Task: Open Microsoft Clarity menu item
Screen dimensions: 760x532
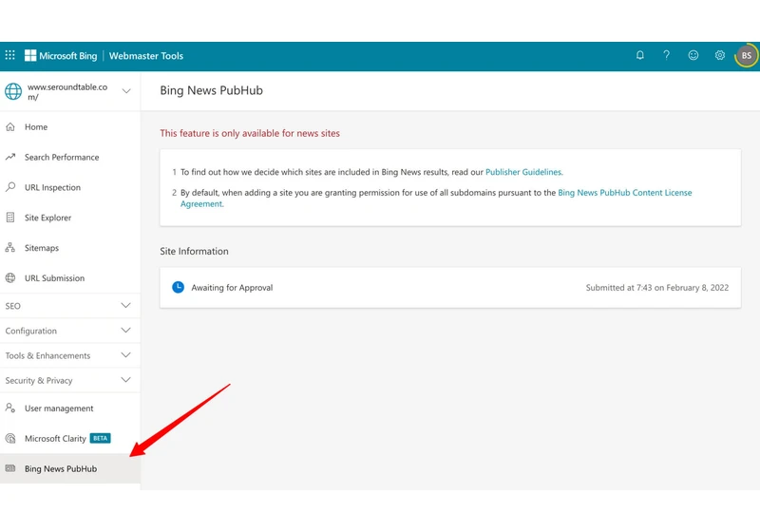Action: click(70, 439)
